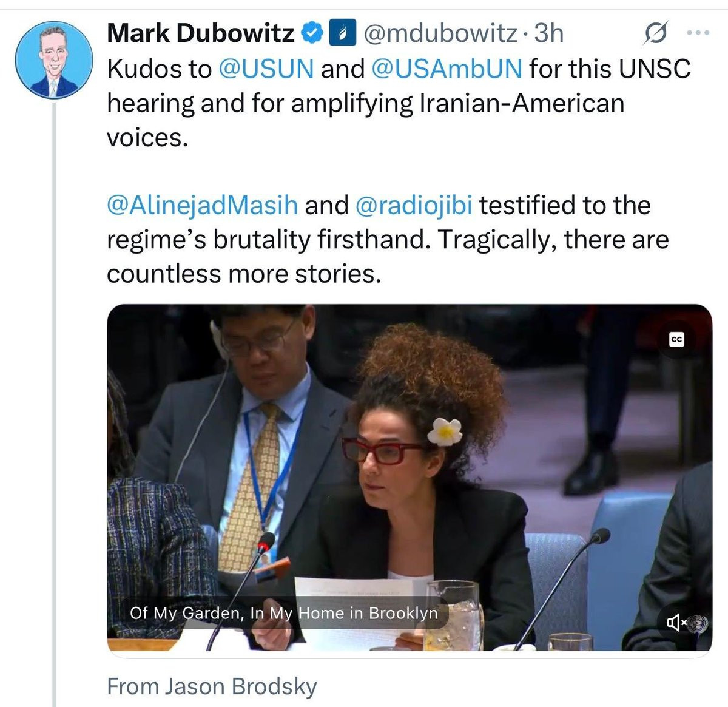Open the 3h timestamp link
728x707 pixels.
pos(548,33)
